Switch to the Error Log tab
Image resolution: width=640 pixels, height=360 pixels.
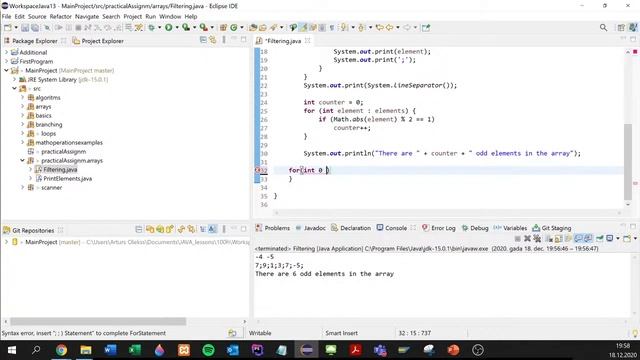pos(439,228)
